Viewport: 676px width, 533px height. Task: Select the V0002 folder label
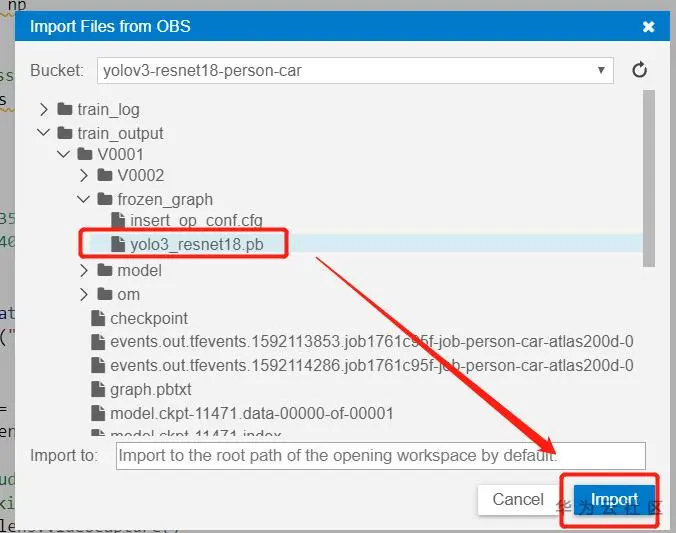tap(141, 176)
